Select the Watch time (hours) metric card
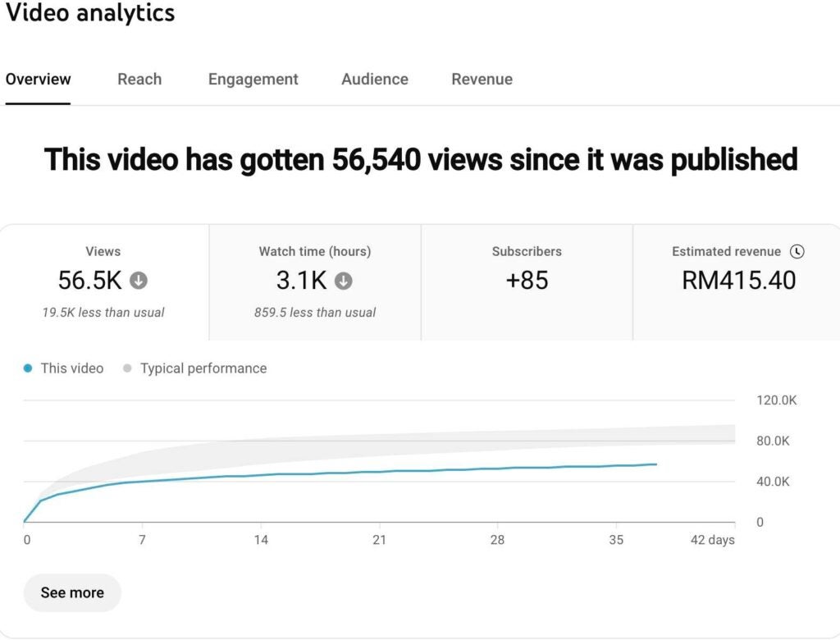This screenshot has height=640, width=840. pyautogui.click(x=315, y=281)
